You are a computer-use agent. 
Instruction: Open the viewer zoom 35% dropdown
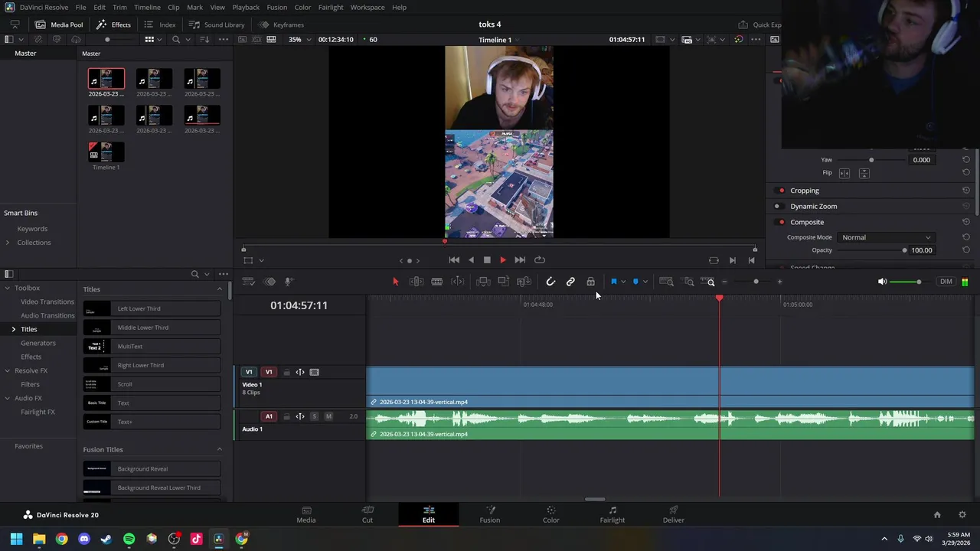299,40
